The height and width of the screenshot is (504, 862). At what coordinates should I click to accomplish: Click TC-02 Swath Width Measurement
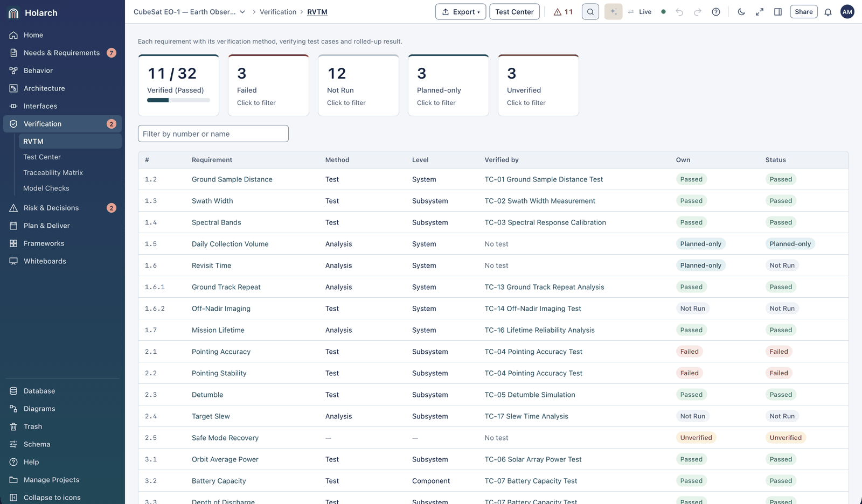(x=540, y=201)
